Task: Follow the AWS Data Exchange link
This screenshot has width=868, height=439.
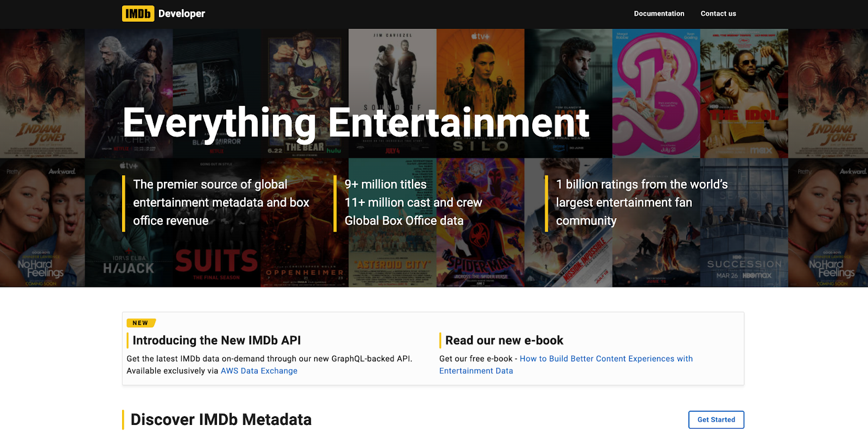Action: click(x=259, y=371)
